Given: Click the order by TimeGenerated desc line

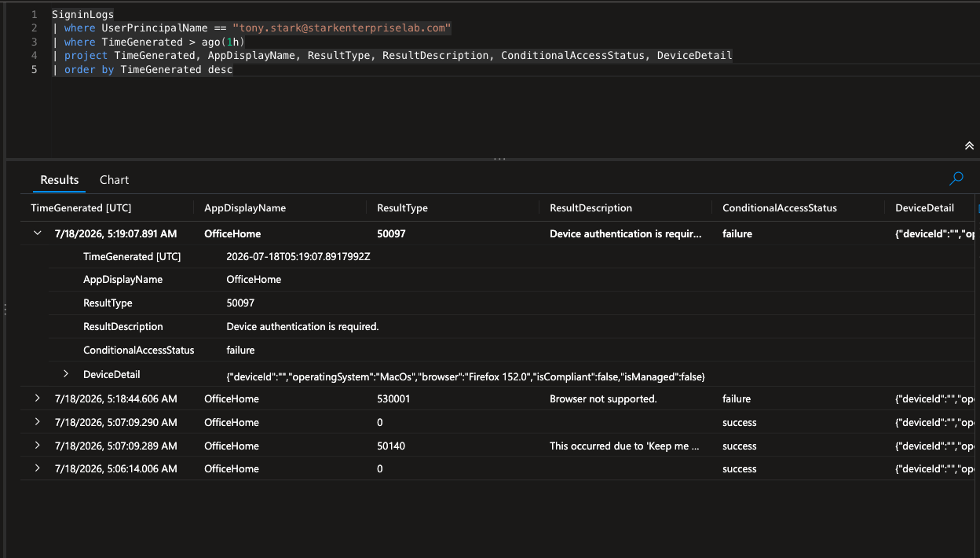Looking at the screenshot, I should click(142, 69).
